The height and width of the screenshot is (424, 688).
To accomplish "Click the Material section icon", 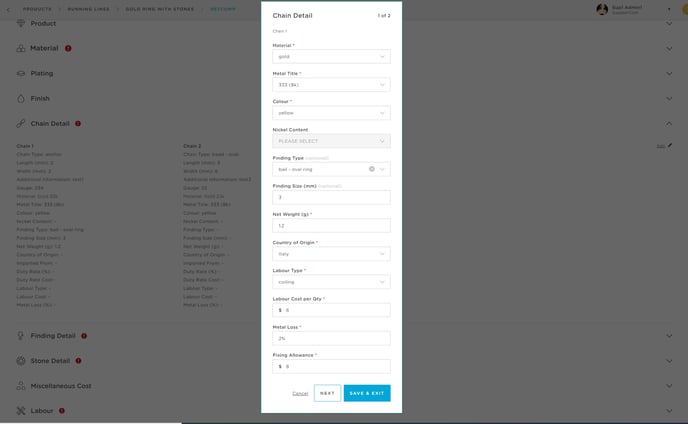I will (21, 48).
